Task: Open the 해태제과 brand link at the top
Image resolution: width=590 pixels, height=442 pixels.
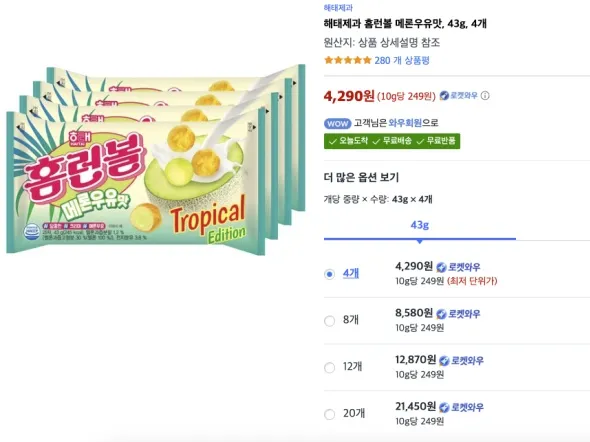Action: 338,8
